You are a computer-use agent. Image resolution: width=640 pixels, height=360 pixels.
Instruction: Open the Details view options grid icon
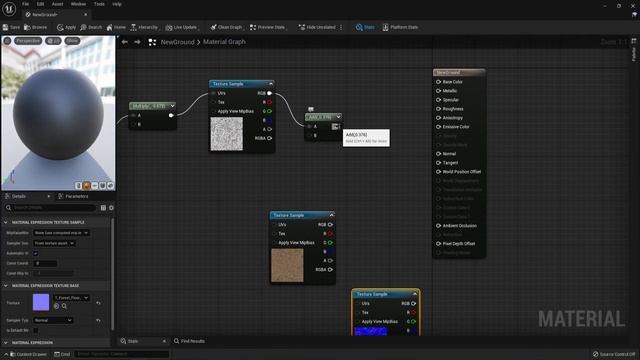103,208
